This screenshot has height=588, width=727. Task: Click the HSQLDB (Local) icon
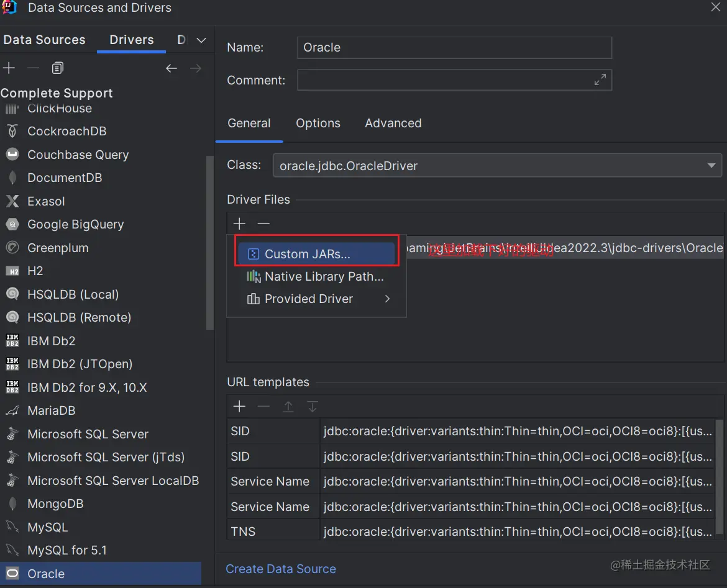pos(12,294)
